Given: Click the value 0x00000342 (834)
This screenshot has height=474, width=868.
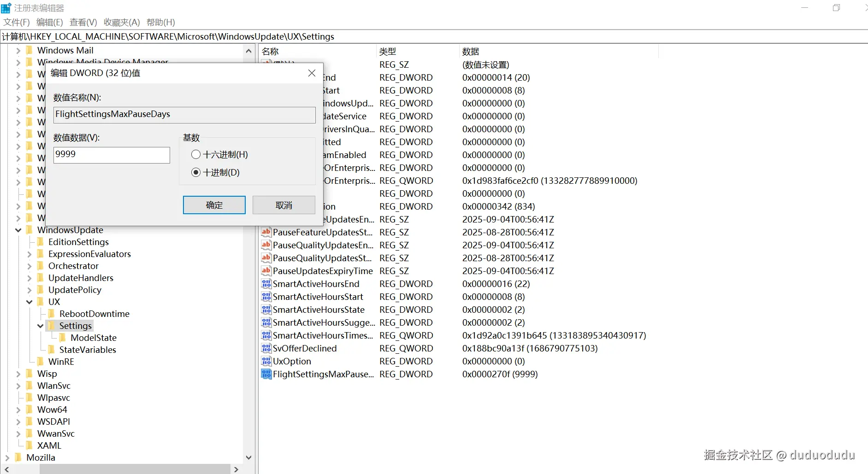Looking at the screenshot, I should (498, 206).
